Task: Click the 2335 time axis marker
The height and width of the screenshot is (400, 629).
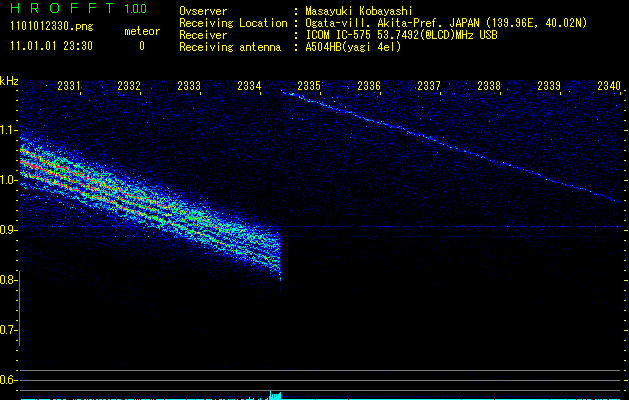Action: click(309, 86)
